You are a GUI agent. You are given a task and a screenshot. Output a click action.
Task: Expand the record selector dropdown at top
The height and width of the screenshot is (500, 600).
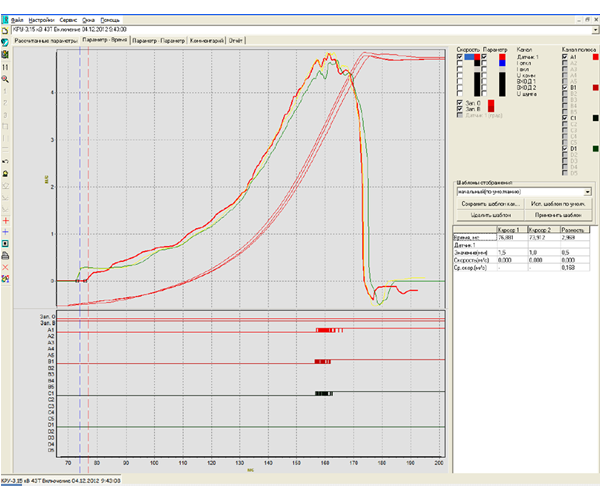point(595,30)
